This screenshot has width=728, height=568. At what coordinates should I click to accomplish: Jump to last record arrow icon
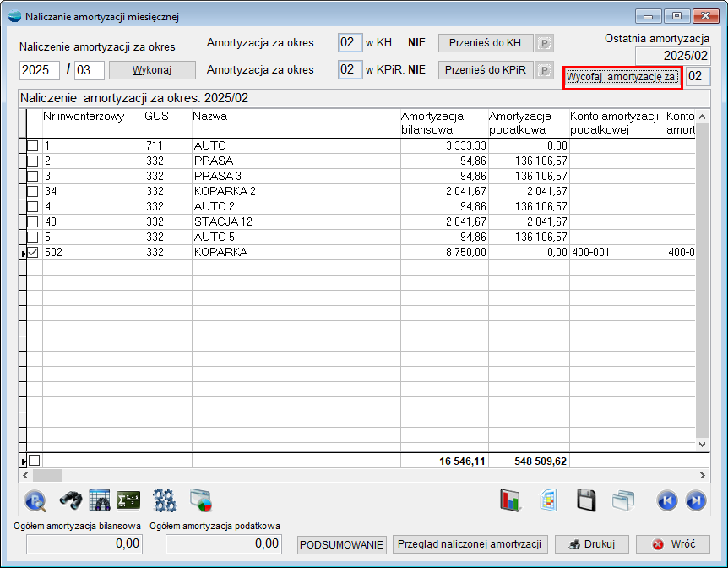pos(696,500)
